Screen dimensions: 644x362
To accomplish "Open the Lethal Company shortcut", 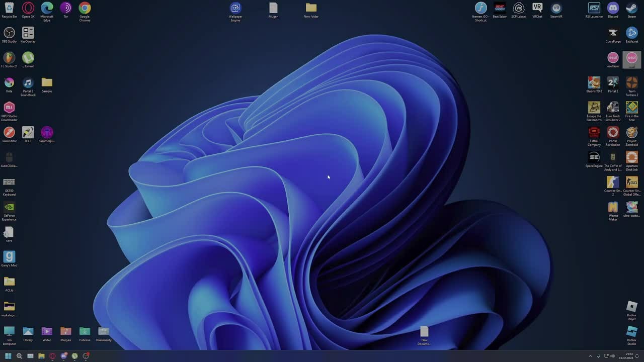I will point(594,136).
